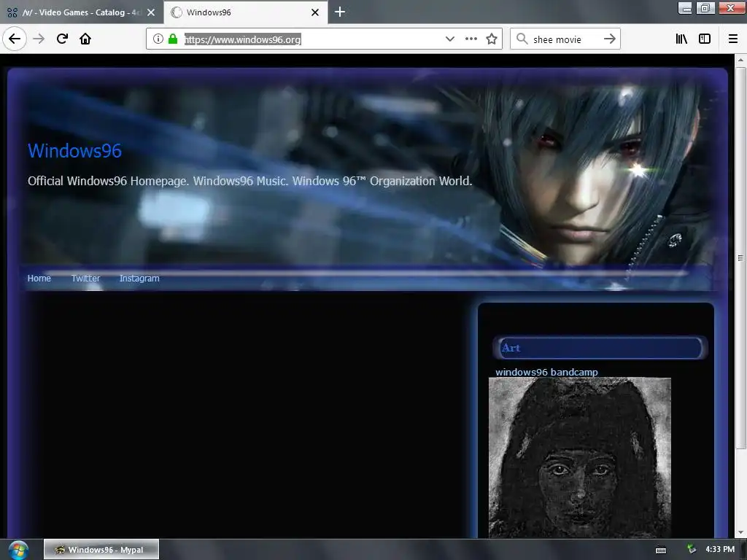Click the network tray icon
747x560 pixels.
pos(692,550)
